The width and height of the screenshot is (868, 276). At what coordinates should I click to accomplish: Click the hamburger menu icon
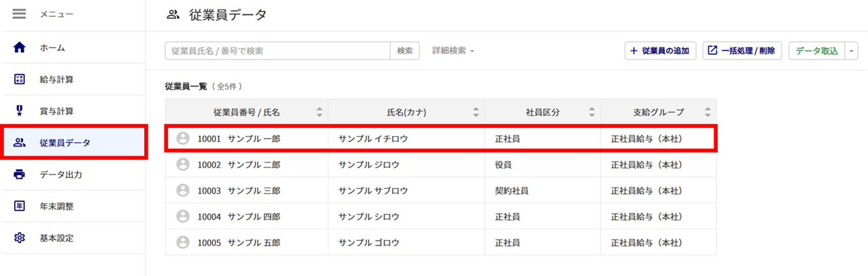(x=19, y=14)
